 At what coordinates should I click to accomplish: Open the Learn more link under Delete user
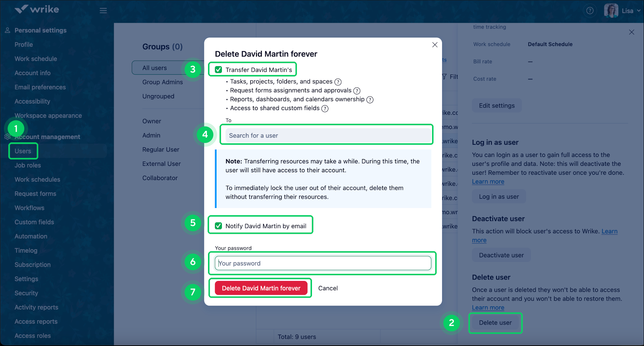point(488,307)
